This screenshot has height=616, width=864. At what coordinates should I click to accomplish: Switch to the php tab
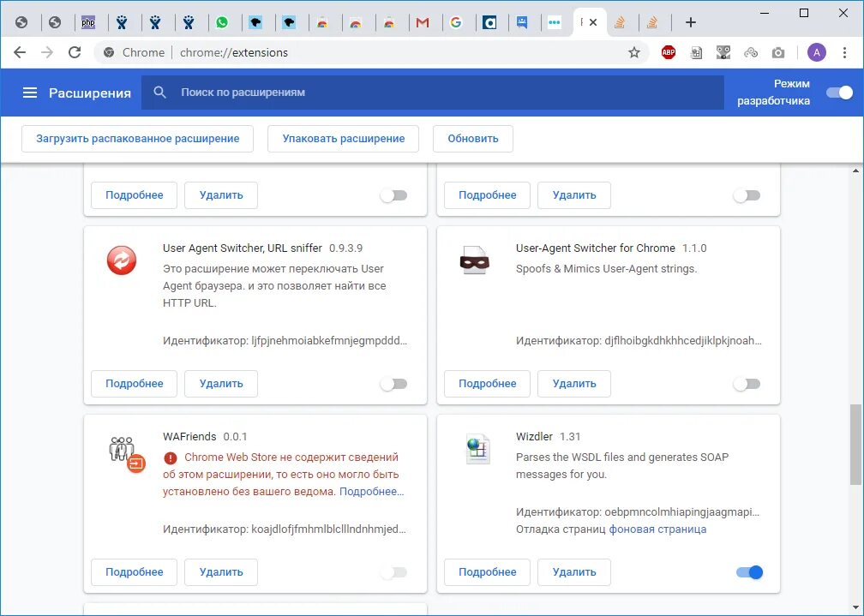(x=88, y=22)
